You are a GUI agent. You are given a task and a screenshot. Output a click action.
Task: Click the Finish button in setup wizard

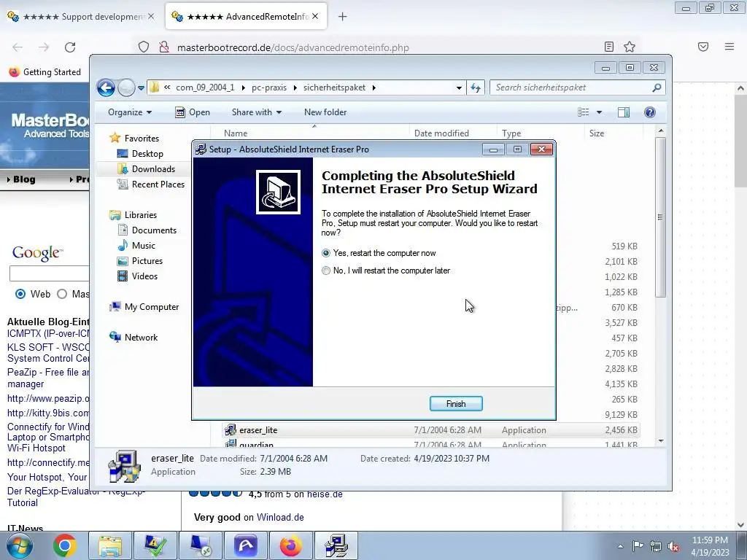tap(456, 403)
